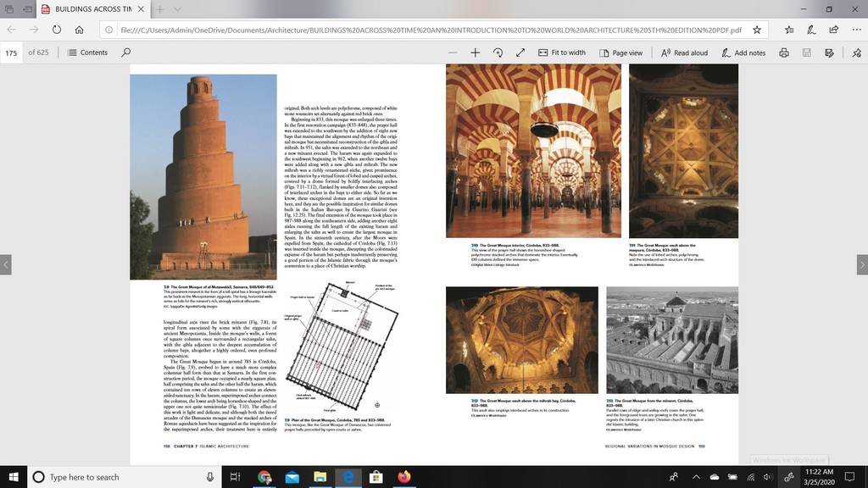Click the browser forward arrow
This screenshot has height=488, width=868.
(34, 30)
